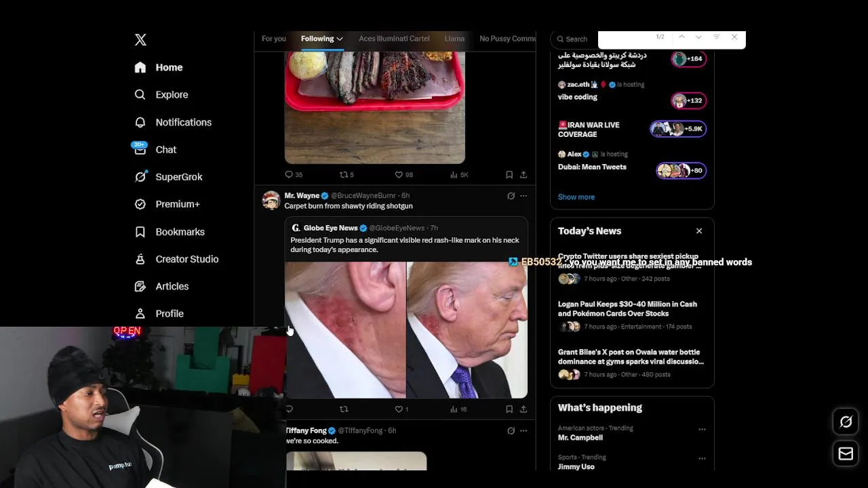Open more options on Mr. Wayne's post
The height and width of the screenshot is (488, 868).
click(x=524, y=196)
